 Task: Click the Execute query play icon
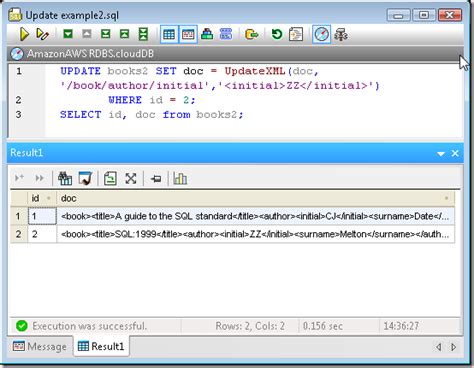coord(24,34)
